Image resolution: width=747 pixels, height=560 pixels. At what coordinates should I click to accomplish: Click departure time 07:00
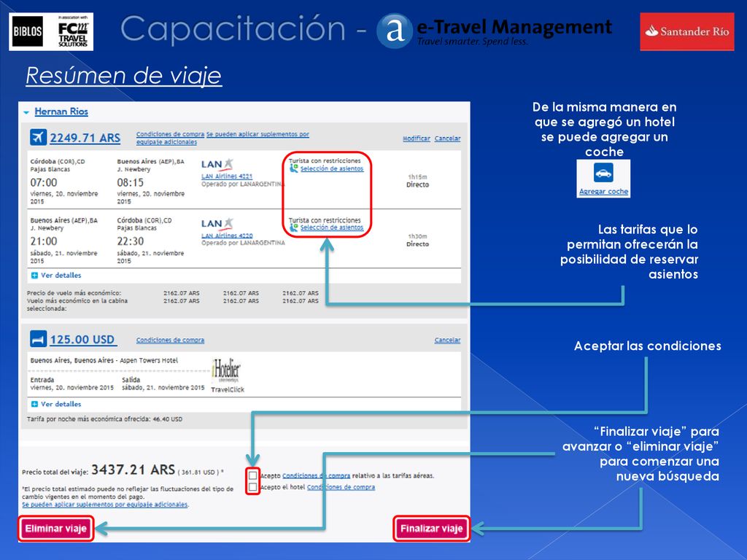tap(43, 183)
